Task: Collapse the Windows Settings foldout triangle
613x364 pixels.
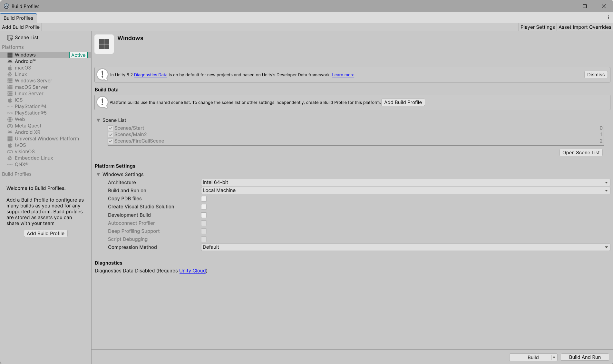Action: coord(98,174)
